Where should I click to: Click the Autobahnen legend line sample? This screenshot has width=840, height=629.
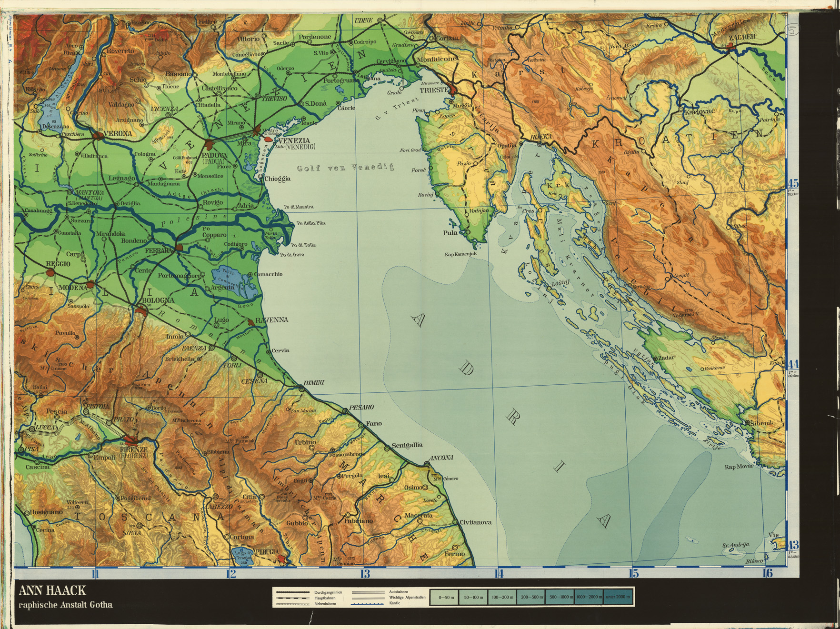coord(368,591)
